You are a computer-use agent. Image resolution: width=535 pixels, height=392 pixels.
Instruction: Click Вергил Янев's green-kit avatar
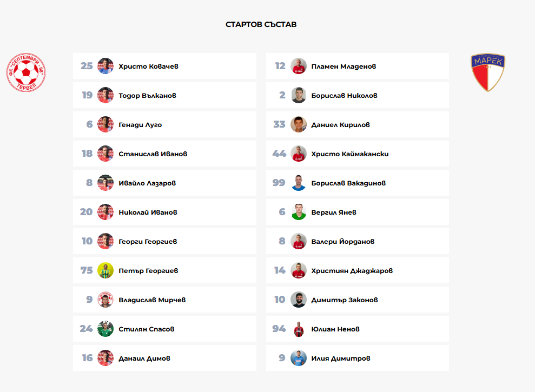[x=299, y=212]
